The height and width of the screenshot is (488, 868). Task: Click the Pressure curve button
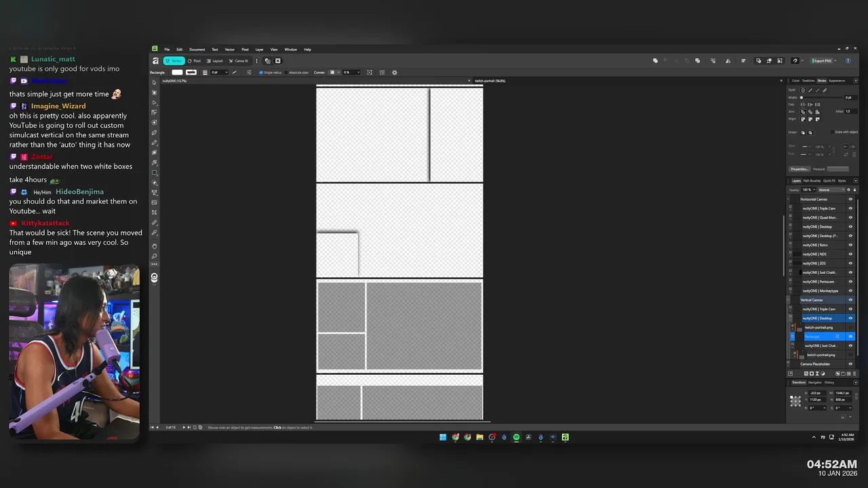point(837,169)
